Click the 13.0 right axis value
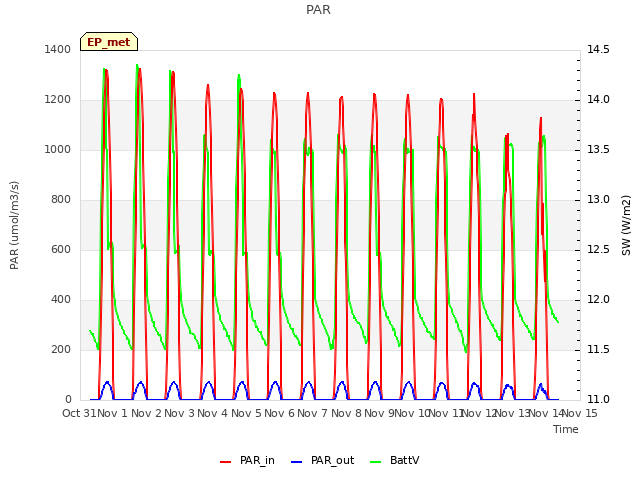 coord(598,200)
